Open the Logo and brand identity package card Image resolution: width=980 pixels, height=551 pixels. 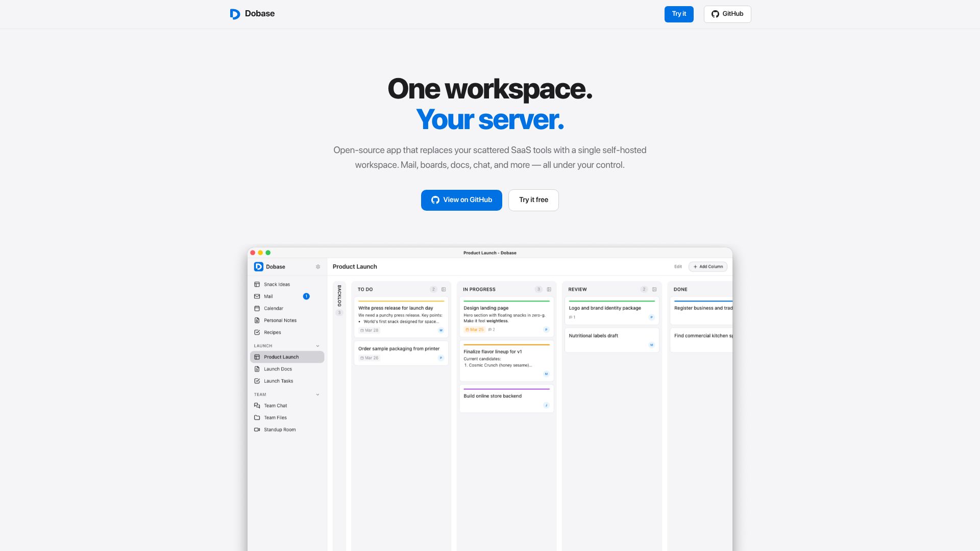(611, 311)
